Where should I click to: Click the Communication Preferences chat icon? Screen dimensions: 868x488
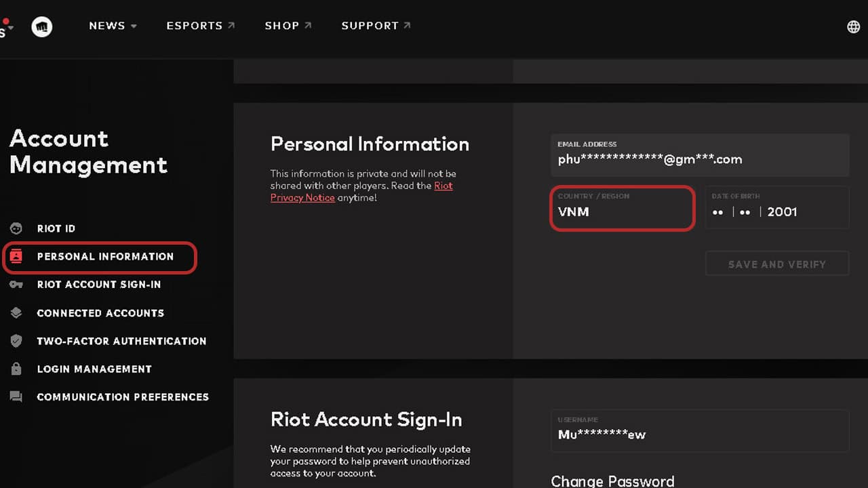click(16, 397)
